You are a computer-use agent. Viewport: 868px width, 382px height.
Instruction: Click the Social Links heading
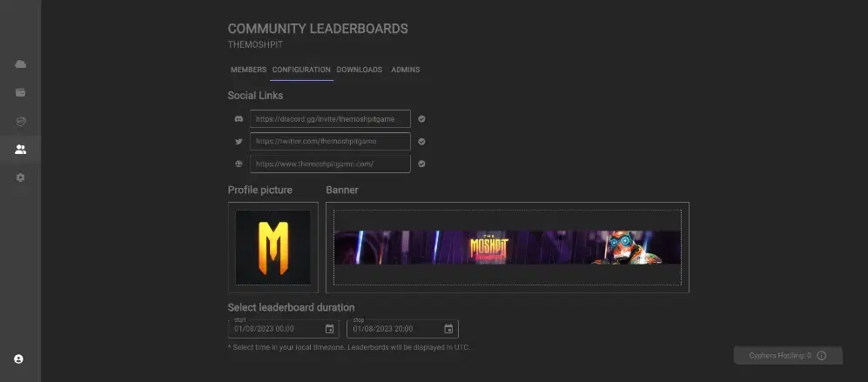[x=255, y=95]
